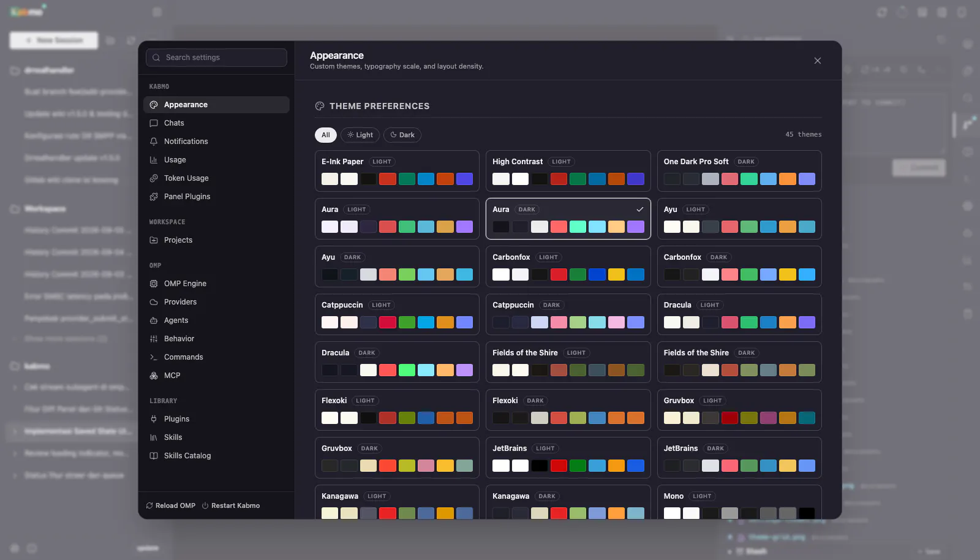Show all themes with the All filter
Viewport: 980px width, 560px height.
[326, 135]
